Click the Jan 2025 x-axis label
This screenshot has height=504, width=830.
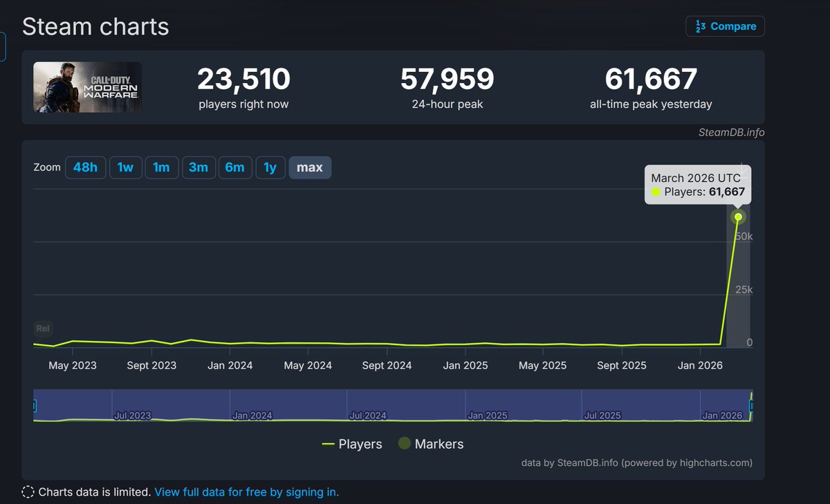coord(465,365)
